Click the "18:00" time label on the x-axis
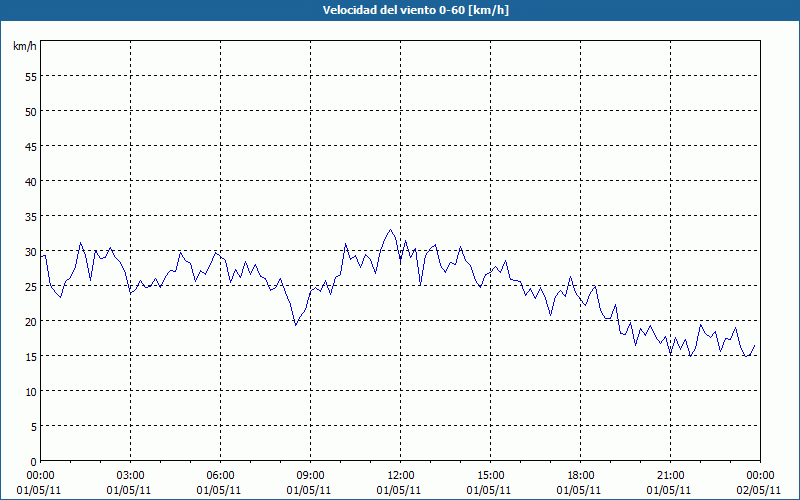This screenshot has width=800, height=500. [x=581, y=476]
